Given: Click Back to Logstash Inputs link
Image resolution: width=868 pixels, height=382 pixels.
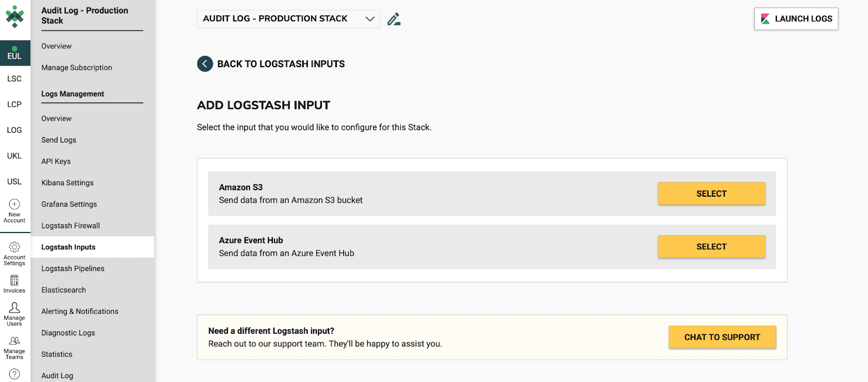Looking at the screenshot, I should (280, 64).
